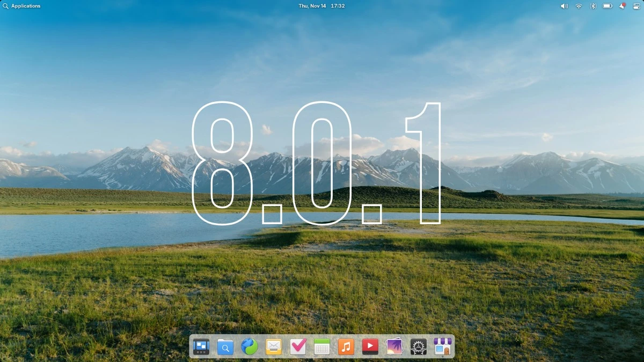
Task: Open the Mail application
Action: tap(273, 346)
